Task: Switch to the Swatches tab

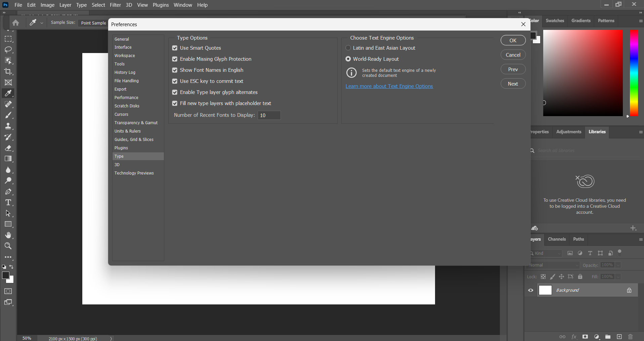Action: (555, 21)
